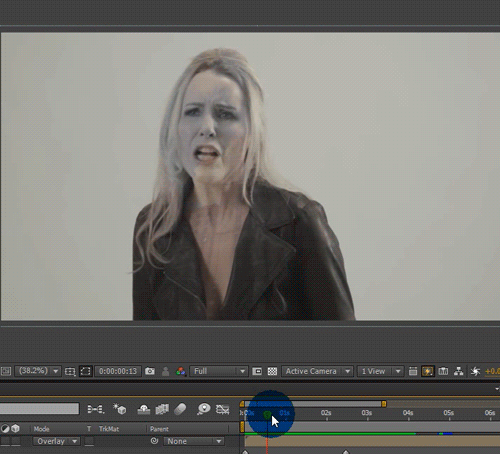Viewport: 500px width, 454px height.
Task: Click the T preserve transparency column header
Action: [89, 429]
